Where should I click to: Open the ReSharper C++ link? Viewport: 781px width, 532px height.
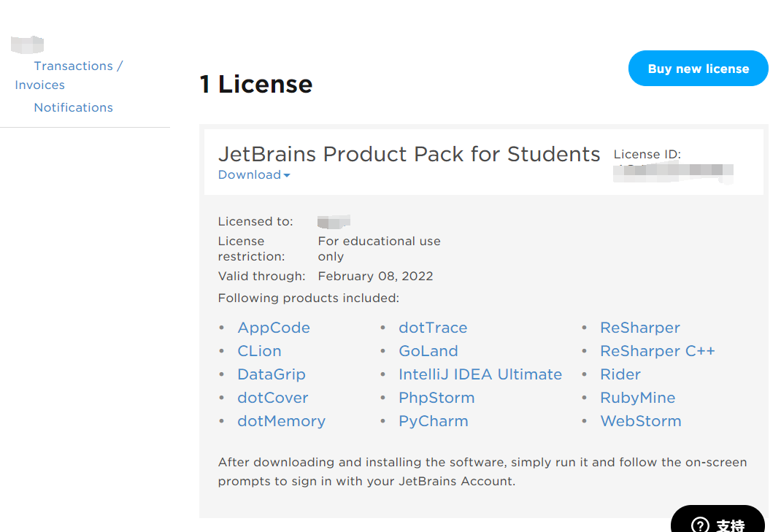click(x=658, y=352)
